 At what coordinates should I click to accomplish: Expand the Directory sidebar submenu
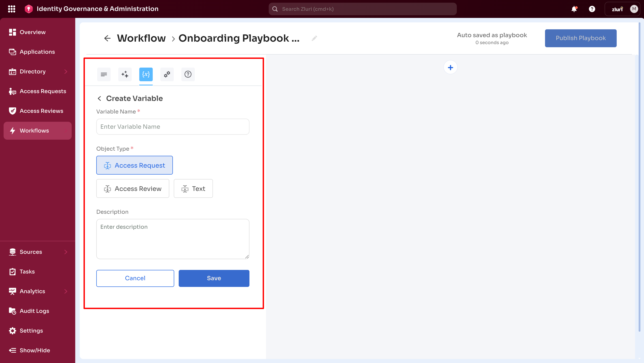pyautogui.click(x=66, y=71)
